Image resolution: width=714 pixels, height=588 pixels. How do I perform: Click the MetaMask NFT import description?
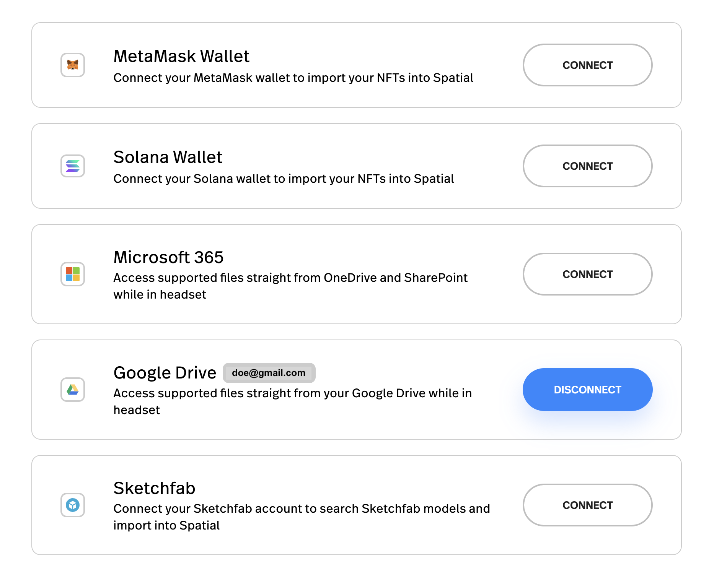(x=293, y=78)
